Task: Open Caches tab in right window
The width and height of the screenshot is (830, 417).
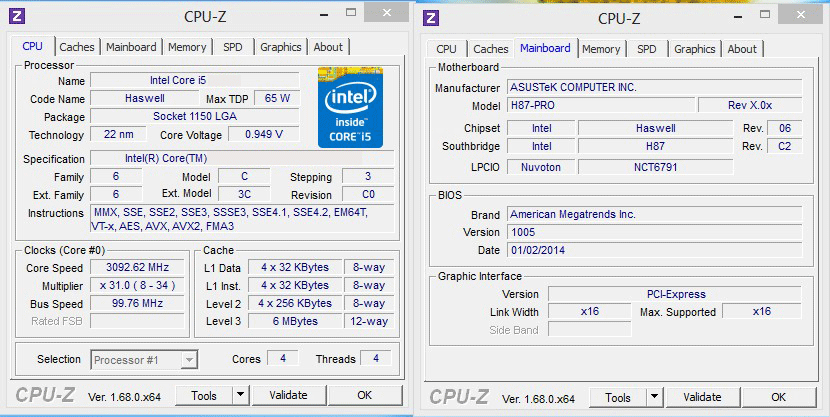Action: click(x=491, y=49)
